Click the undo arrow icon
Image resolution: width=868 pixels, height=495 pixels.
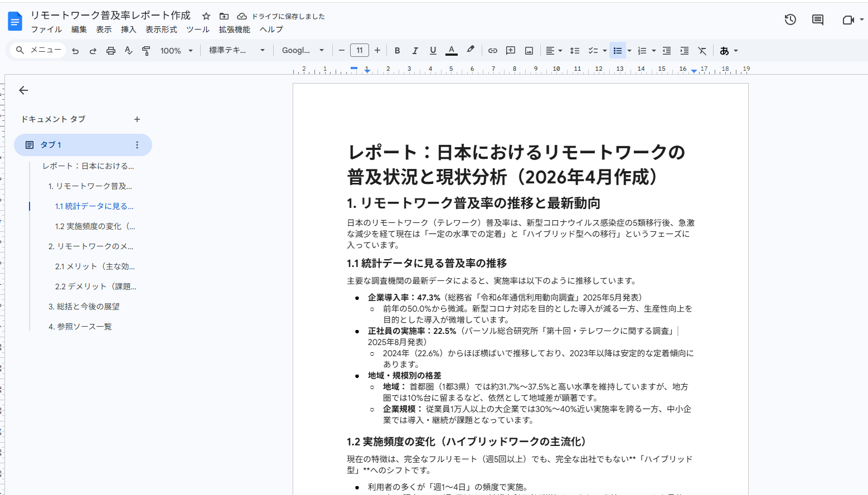point(75,51)
